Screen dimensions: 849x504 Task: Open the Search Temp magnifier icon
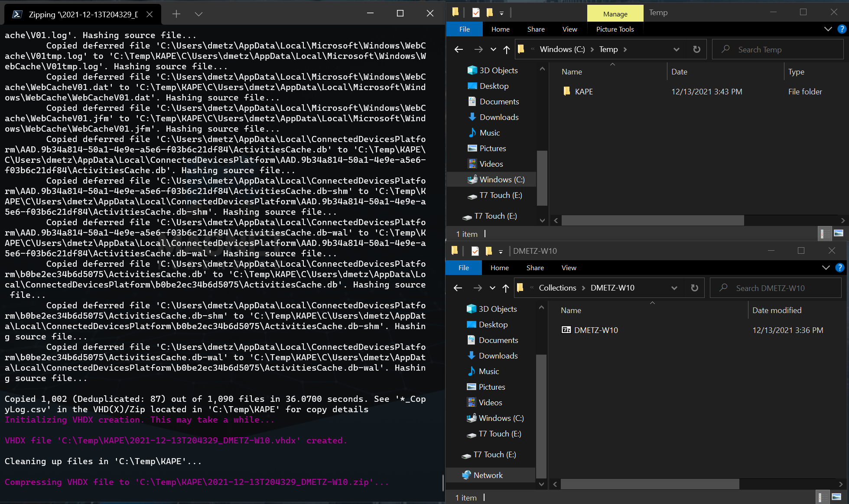pos(725,49)
